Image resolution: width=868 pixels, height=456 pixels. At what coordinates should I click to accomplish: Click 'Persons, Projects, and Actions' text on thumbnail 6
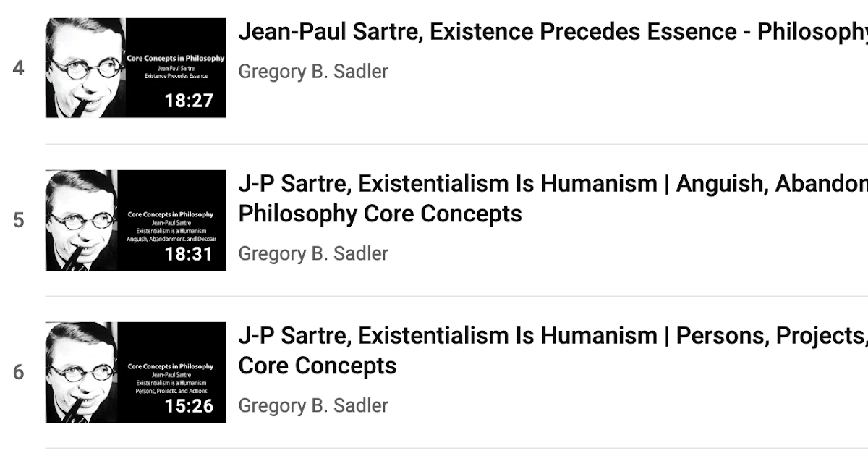click(171, 391)
